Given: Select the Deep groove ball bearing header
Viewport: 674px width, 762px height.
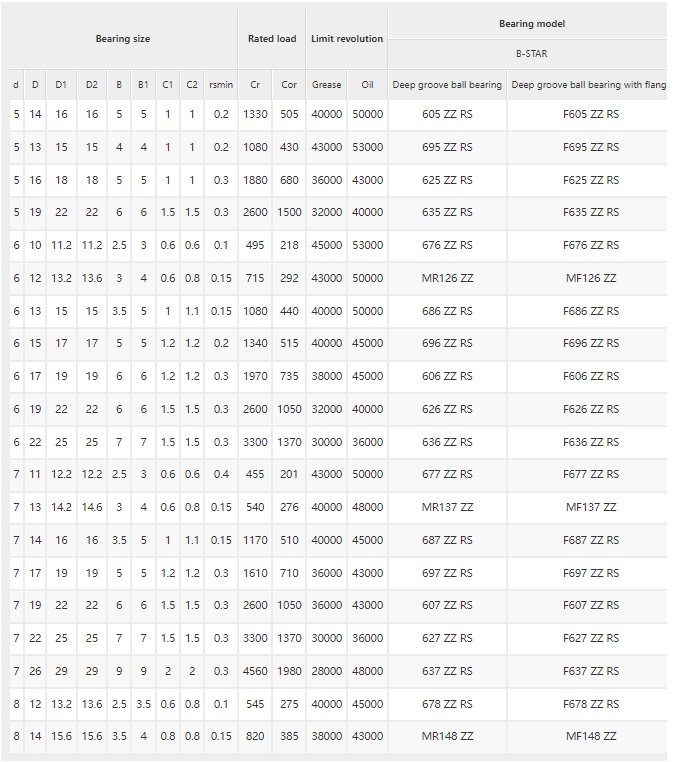Looking at the screenshot, I should point(447,85).
